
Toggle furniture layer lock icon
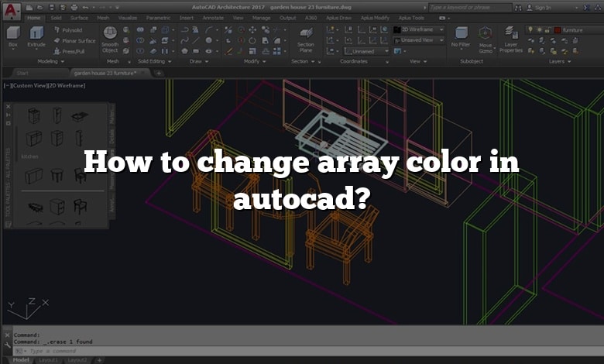tap(547, 29)
